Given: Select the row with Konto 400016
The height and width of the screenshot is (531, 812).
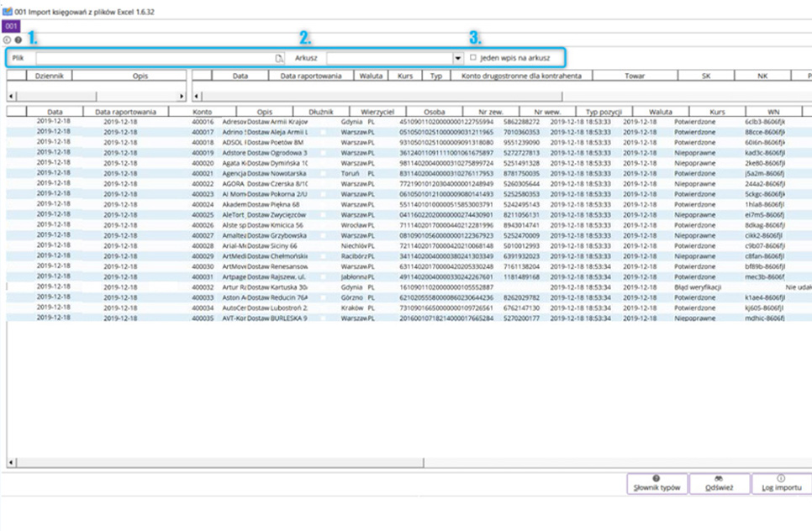Looking at the screenshot, I should tap(203, 122).
